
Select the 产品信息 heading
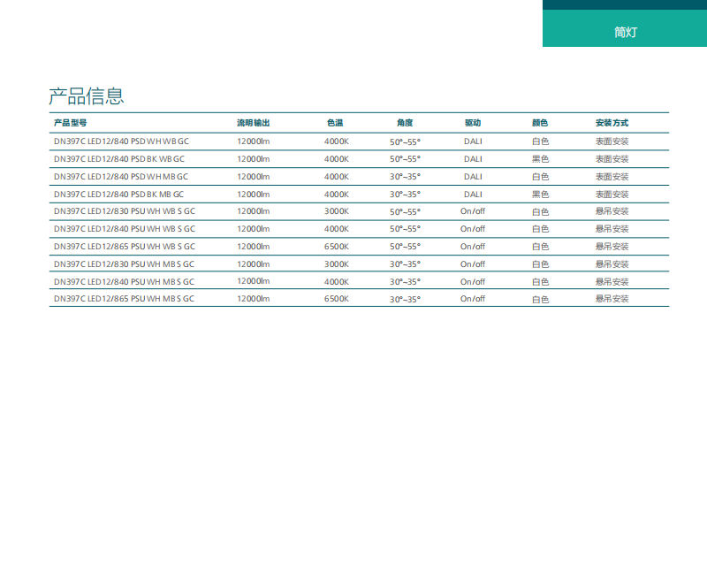[x=86, y=95]
